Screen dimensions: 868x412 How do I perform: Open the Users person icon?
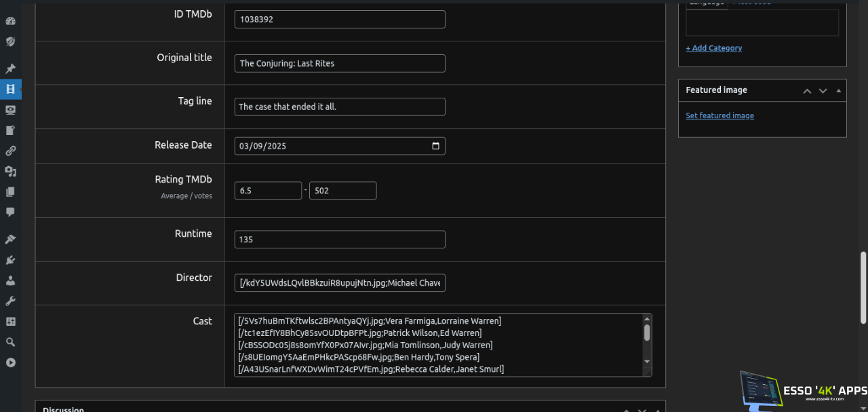pos(10,280)
